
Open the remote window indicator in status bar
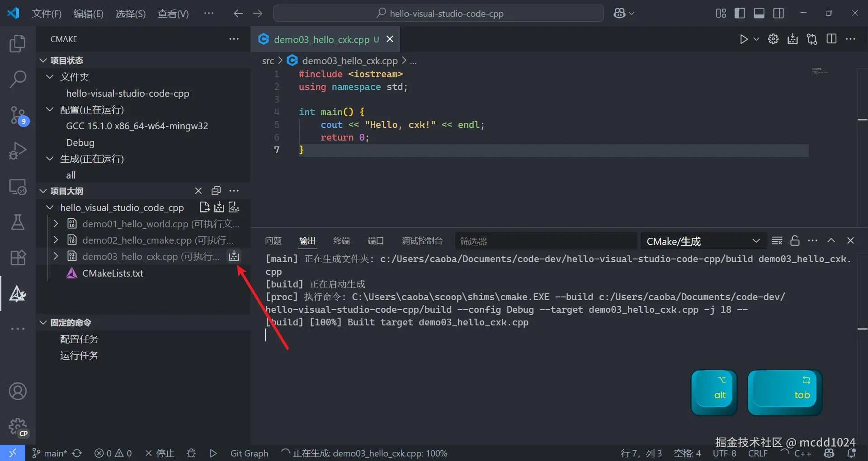pos(13,453)
